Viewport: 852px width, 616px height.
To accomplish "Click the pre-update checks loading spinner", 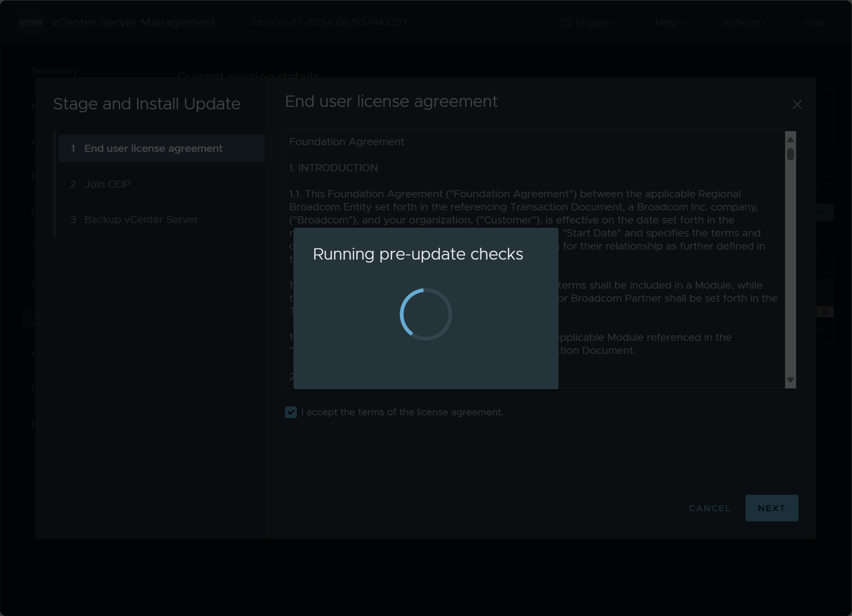I will tap(426, 314).
